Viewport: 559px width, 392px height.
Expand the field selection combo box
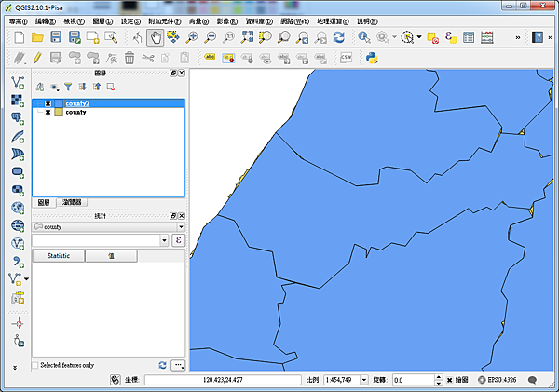point(164,239)
